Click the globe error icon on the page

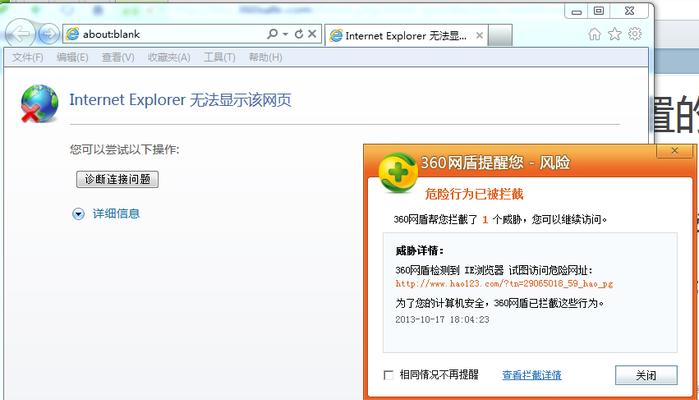pos(40,103)
